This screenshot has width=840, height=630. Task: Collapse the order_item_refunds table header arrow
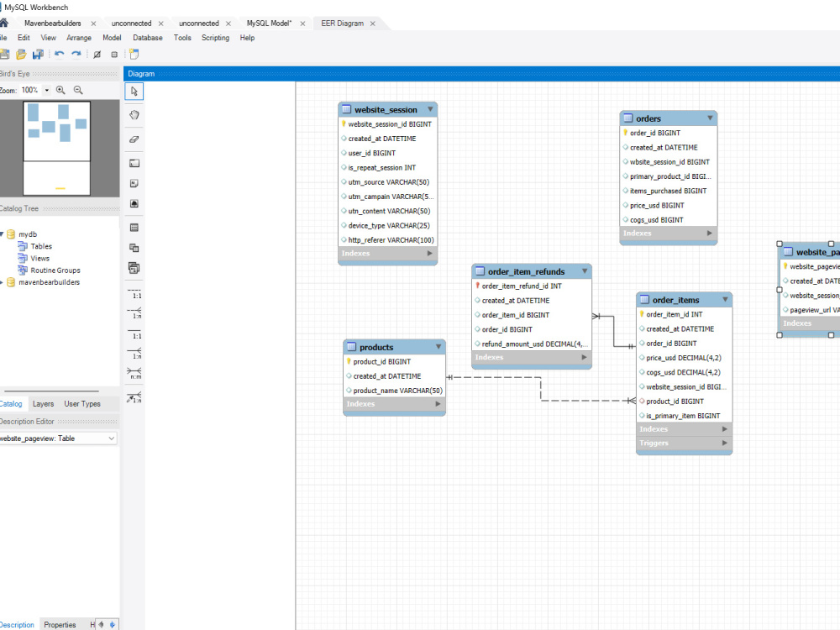tap(585, 271)
